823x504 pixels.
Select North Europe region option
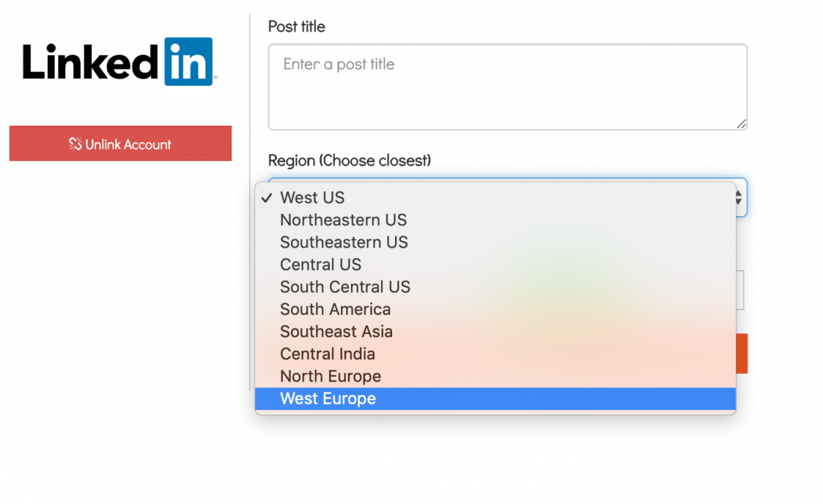tap(495, 376)
